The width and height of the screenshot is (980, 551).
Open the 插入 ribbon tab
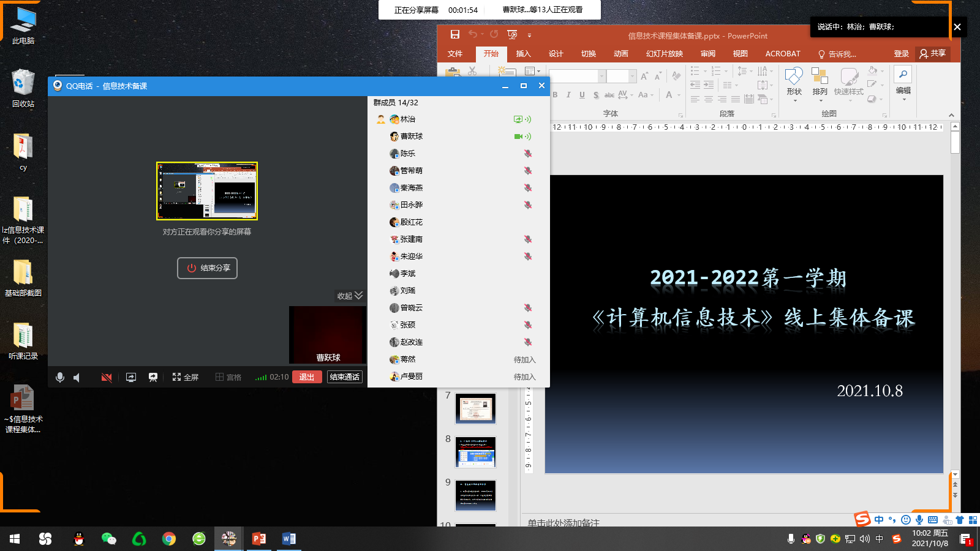(523, 54)
